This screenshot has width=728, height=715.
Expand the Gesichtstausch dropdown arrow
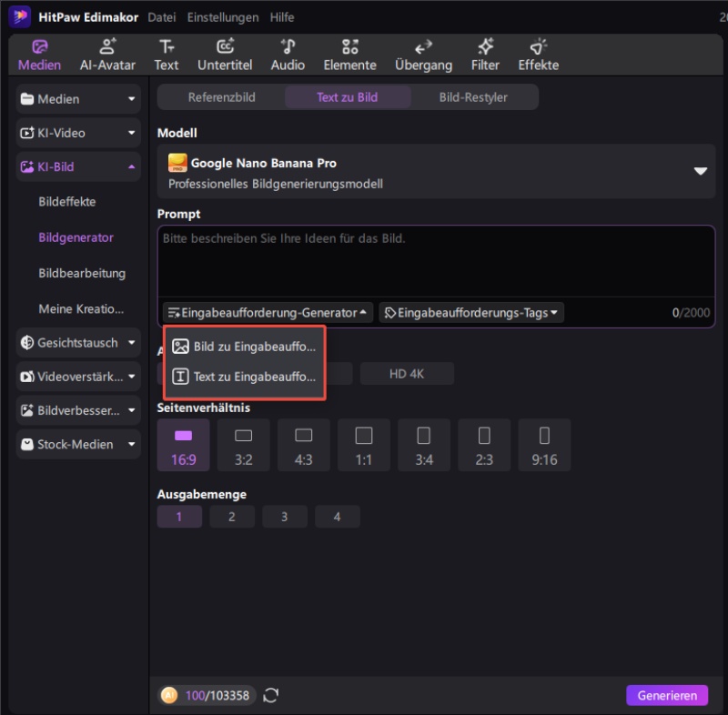click(131, 342)
